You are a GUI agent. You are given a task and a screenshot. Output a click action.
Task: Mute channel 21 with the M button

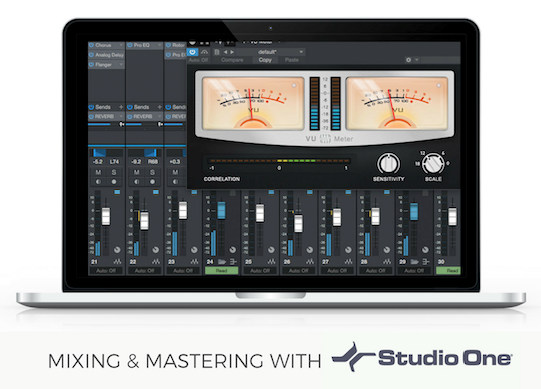click(x=98, y=172)
